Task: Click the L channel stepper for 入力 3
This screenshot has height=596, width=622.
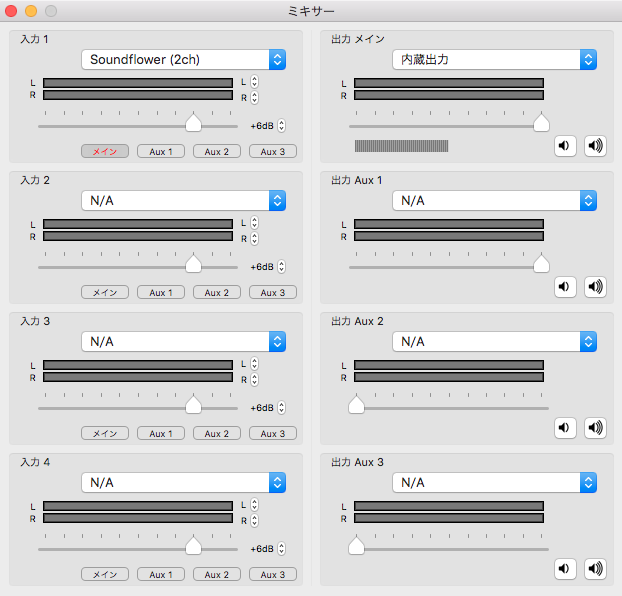Action: 255,364
